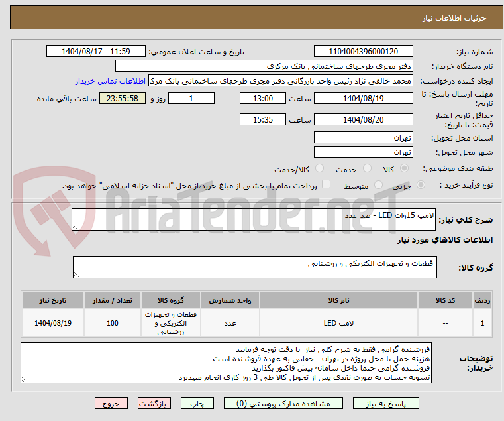Viewport: 504px width, 421px height.
Task: Click the announcement date field 1404/08/17 - 11:59
Action: click(96, 52)
